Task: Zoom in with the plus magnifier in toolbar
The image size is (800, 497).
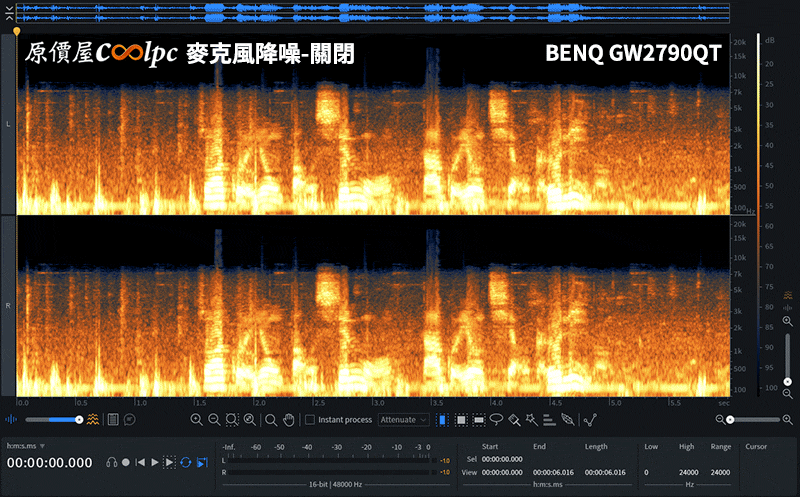Action: 196,419
